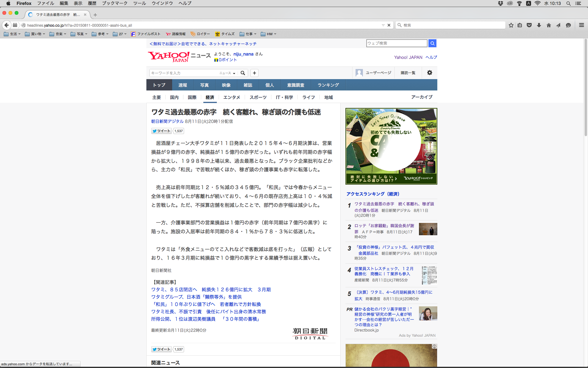The height and width of the screenshot is (368, 588).
Task: Click the Yahoo settings gear icon
Action: (429, 73)
